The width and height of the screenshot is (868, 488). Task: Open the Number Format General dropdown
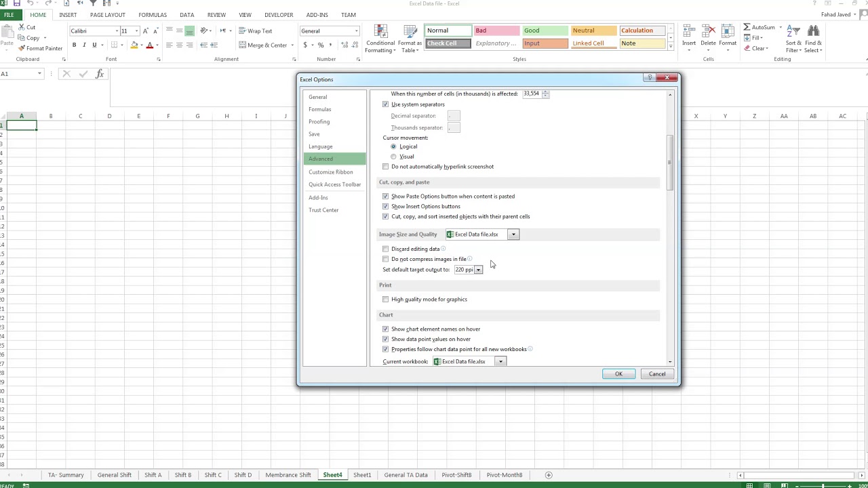[356, 31]
